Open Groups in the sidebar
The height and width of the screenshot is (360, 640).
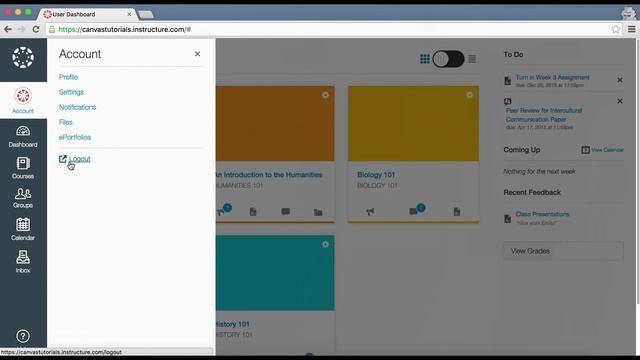pos(23,198)
